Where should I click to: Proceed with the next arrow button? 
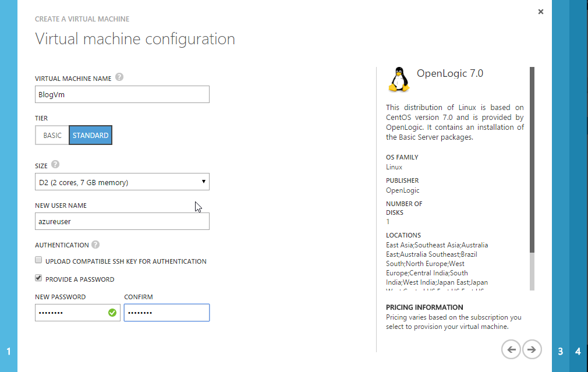click(x=532, y=350)
